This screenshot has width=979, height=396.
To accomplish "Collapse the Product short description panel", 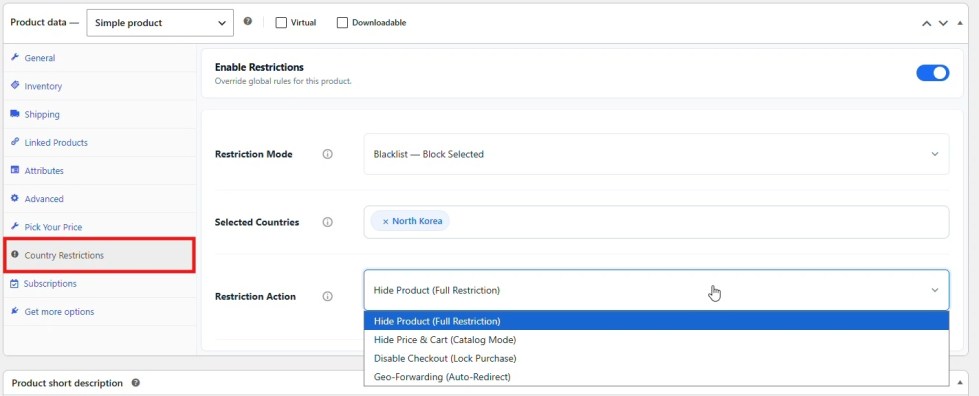I will [960, 382].
